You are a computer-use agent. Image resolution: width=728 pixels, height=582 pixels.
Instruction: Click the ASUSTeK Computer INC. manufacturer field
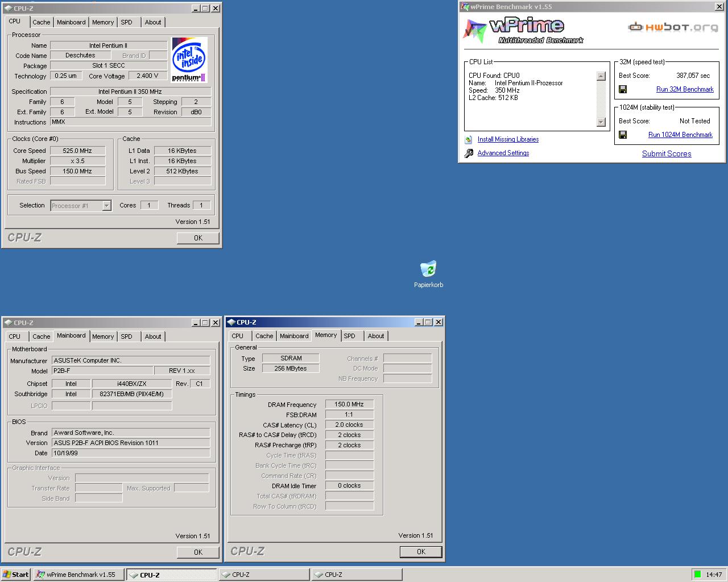point(131,360)
